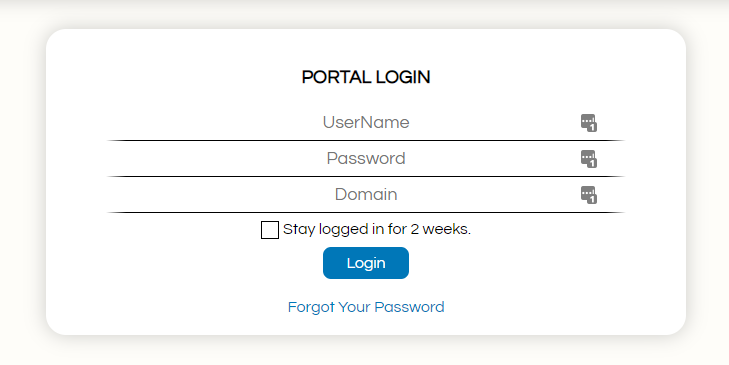Show saved-credential autofill icon beside Password
The image size is (729, 365).
coord(589,159)
